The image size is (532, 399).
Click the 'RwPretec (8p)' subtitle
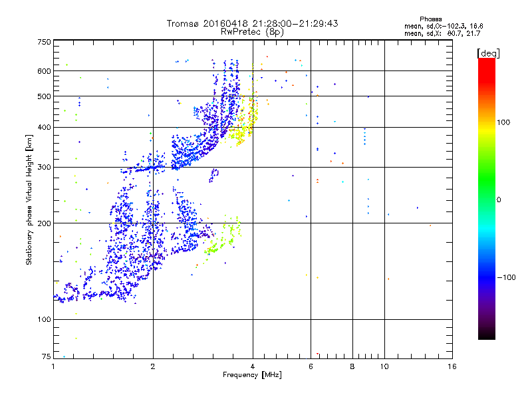(252, 32)
